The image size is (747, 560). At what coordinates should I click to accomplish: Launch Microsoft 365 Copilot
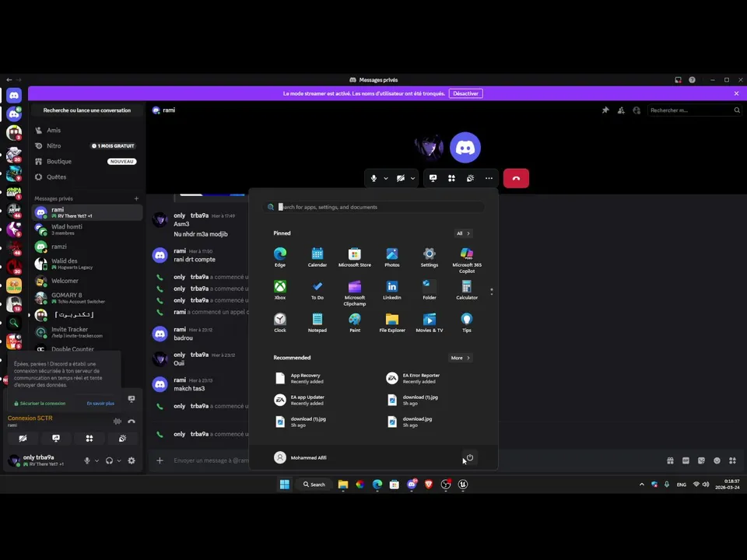click(x=467, y=260)
